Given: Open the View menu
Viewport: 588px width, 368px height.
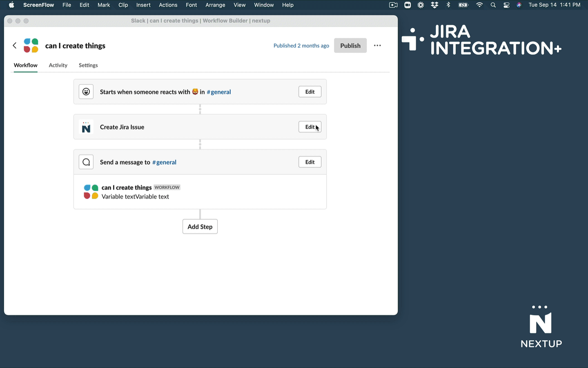Looking at the screenshot, I should pyautogui.click(x=239, y=5).
